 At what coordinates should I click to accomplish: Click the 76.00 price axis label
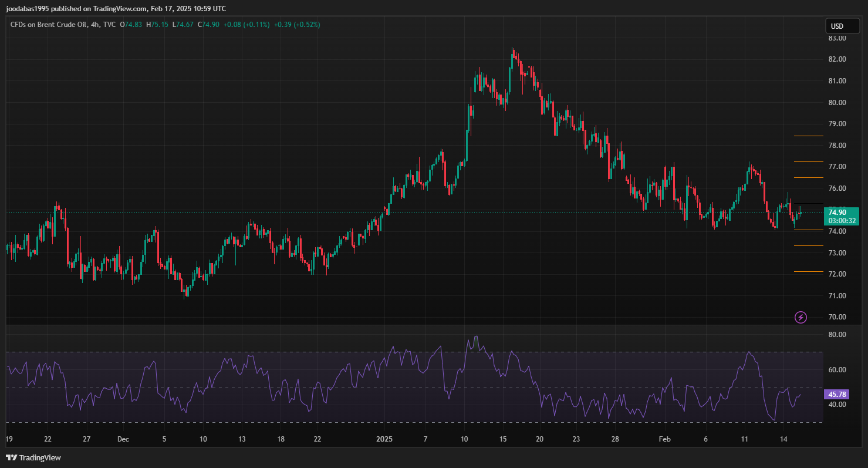[x=837, y=188]
